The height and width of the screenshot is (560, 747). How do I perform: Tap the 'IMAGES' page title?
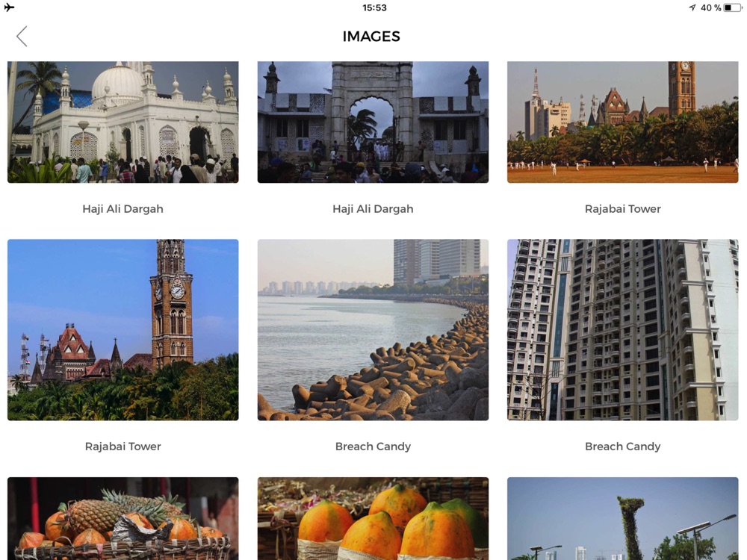[371, 37]
